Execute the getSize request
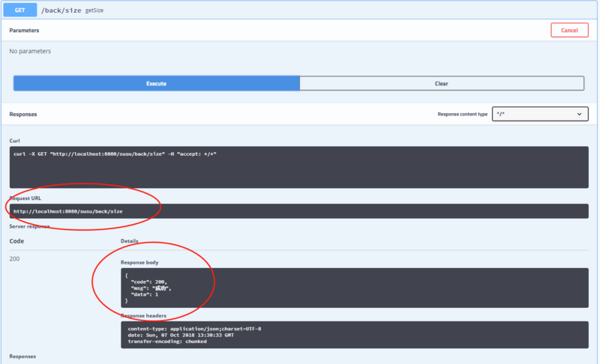This screenshot has width=600, height=364. tap(157, 83)
